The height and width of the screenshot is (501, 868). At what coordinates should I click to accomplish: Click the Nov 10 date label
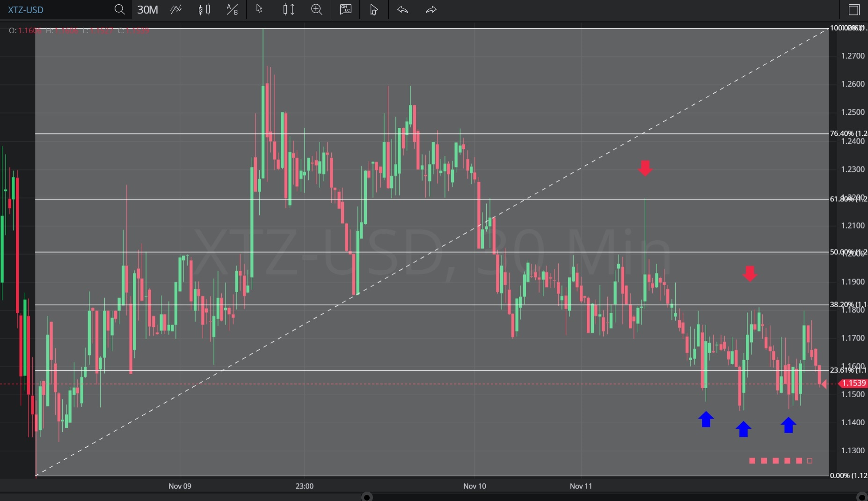(x=474, y=486)
